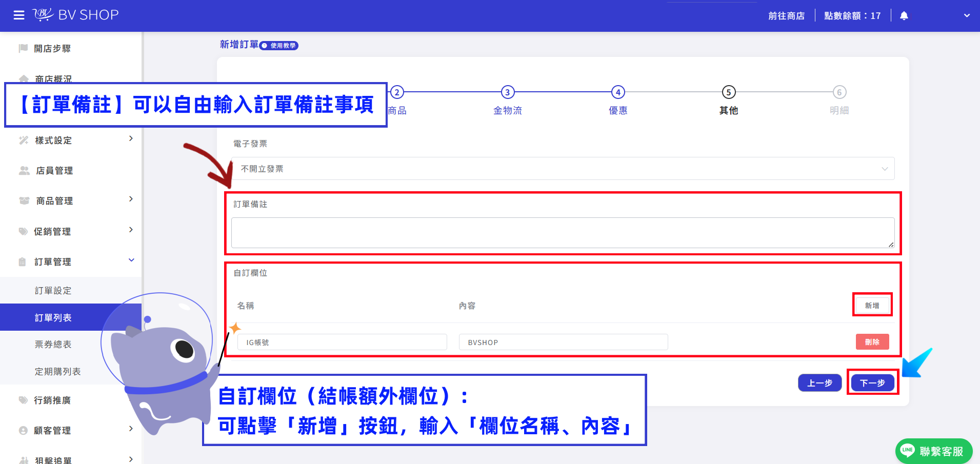This screenshot has height=464, width=980.
Task: Select step 5 其他 circle
Action: pyautogui.click(x=729, y=92)
